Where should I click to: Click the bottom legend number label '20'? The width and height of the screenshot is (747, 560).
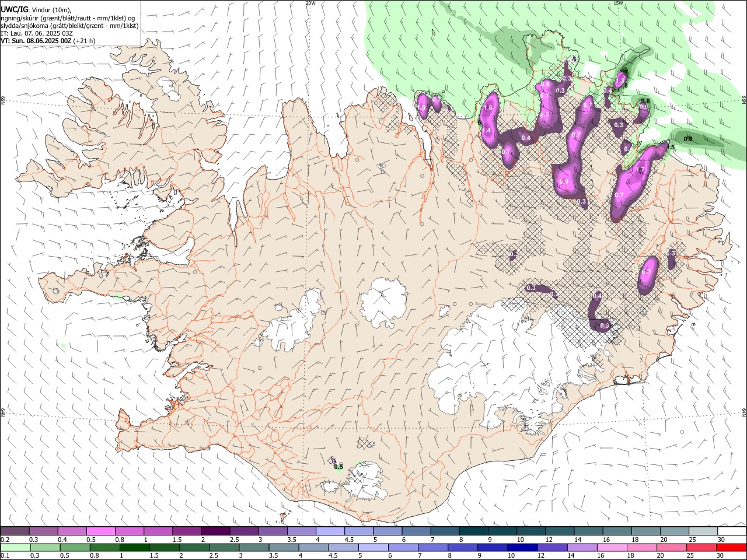pos(661,556)
